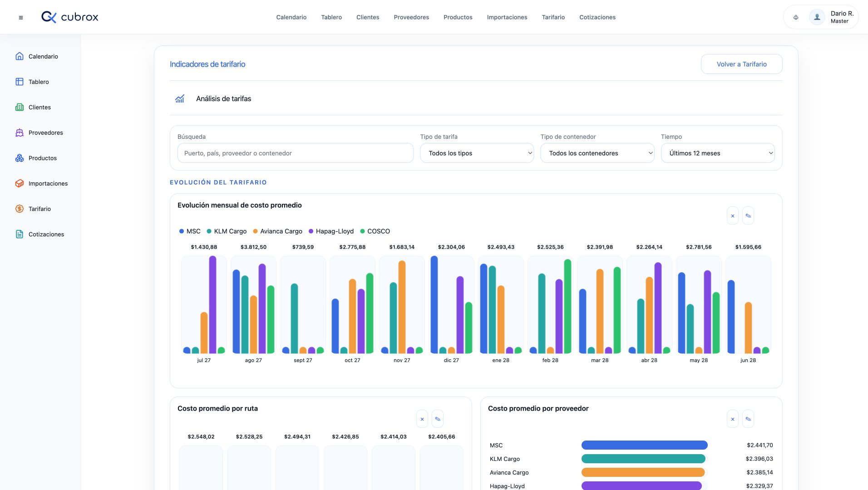Click the user avatar icon
868x490 pixels.
tap(817, 17)
